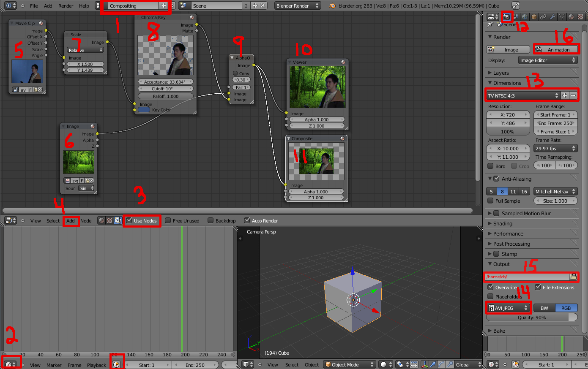Open the Object Data triangle tab
Screen dimensions: 588x369
tap(562, 17)
